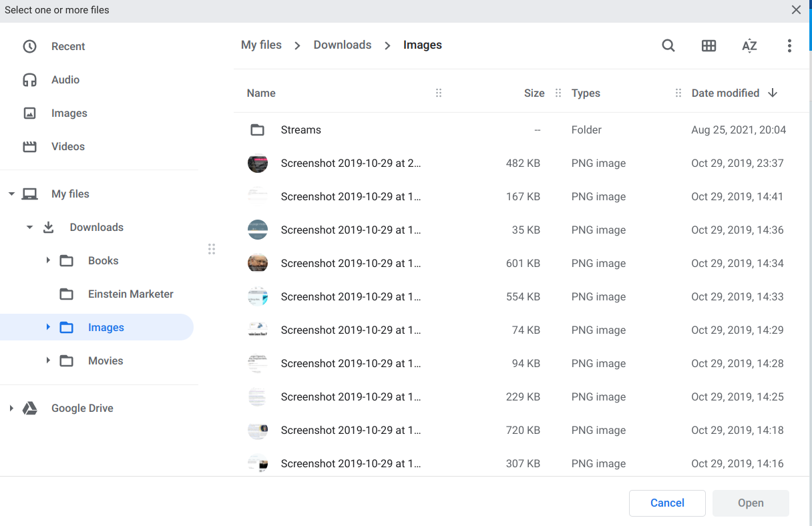Click the search magnifier icon

(x=668, y=45)
